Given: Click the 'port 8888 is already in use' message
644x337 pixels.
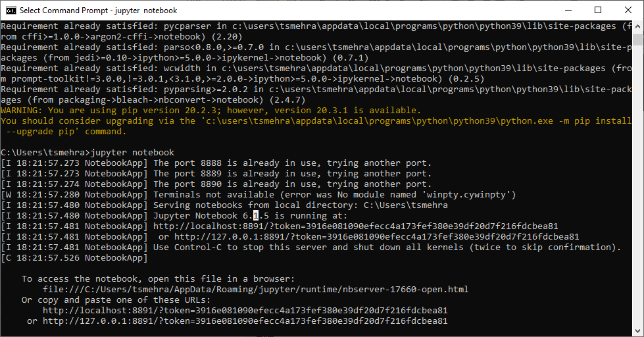Looking at the screenshot, I should point(292,163).
